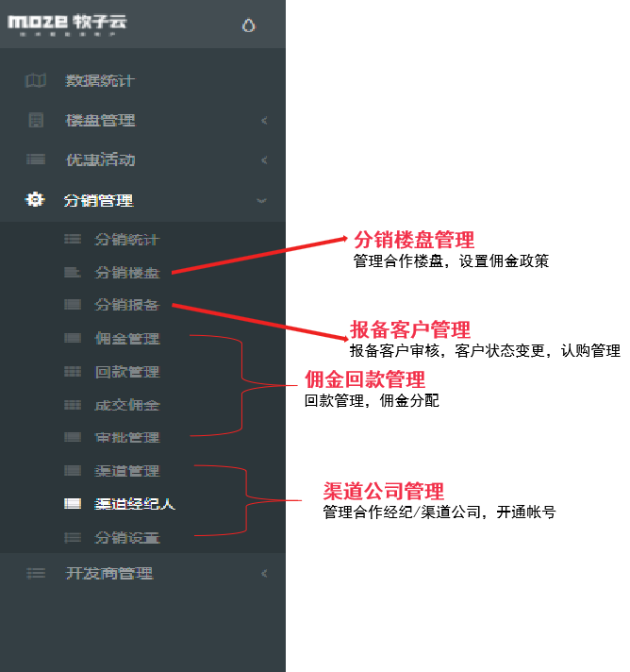
Task: Click the list icon beside 分销统计
Action: pos(73,239)
